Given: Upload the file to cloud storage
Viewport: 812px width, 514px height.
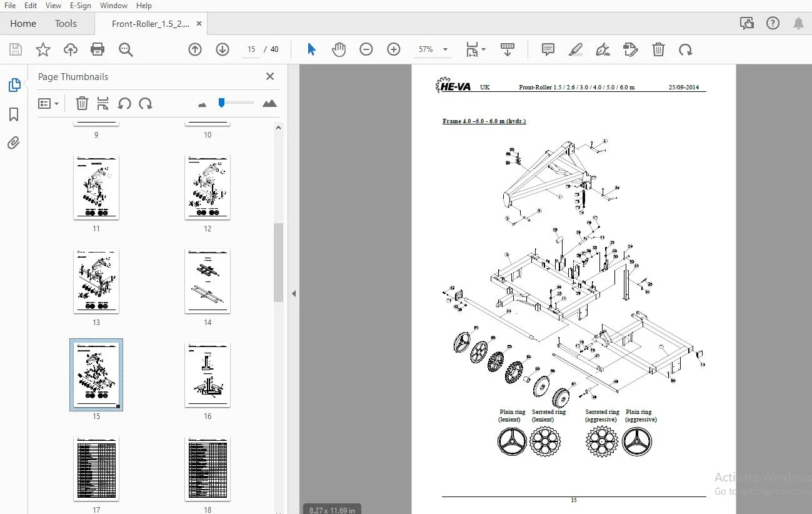Looking at the screenshot, I should tap(70, 49).
